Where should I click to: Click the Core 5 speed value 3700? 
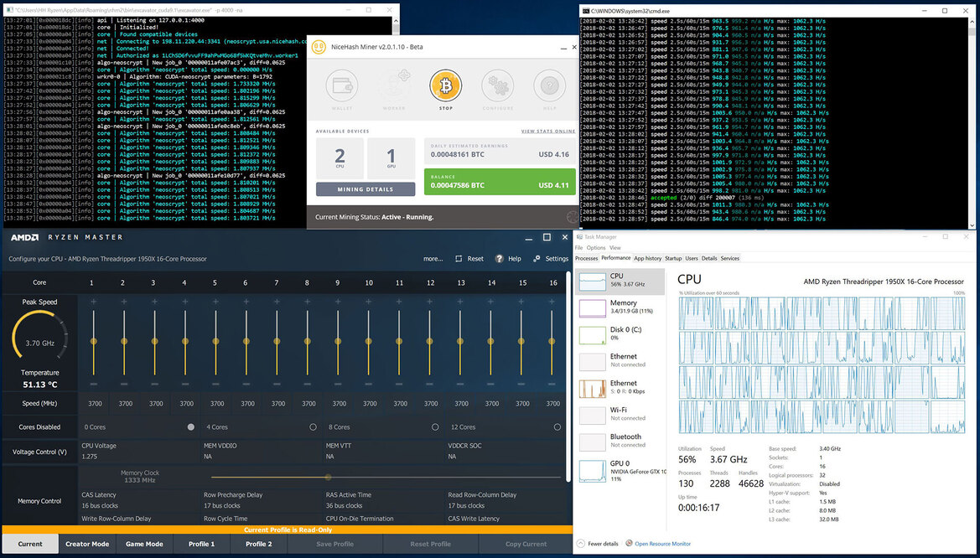point(217,404)
